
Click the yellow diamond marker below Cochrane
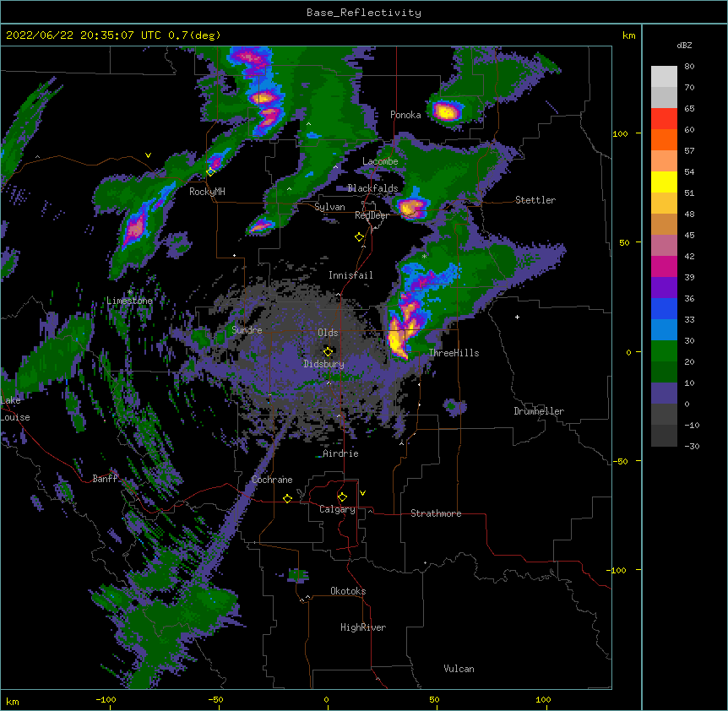(287, 498)
